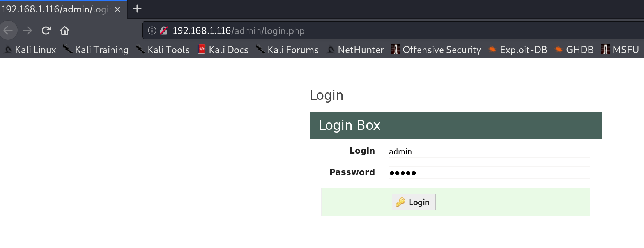This screenshot has height=248, width=644.
Task: Click the insecure connection padlock icon
Action: [x=164, y=30]
